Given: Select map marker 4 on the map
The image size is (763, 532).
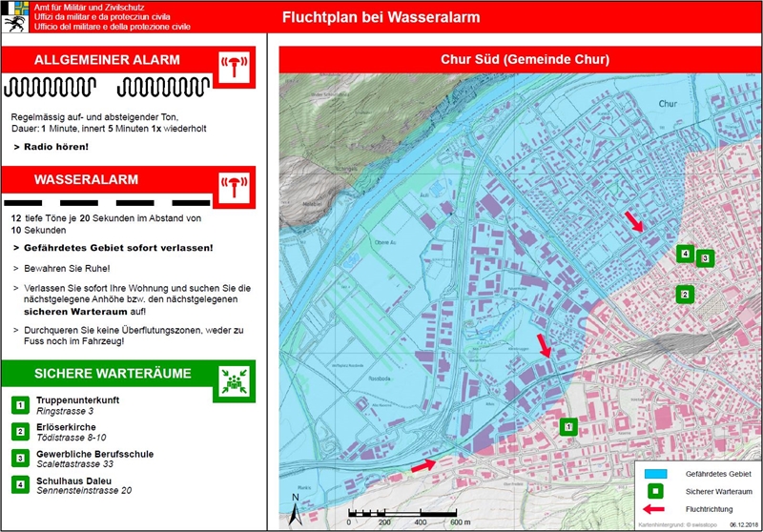Looking at the screenshot, I should (x=684, y=254).
